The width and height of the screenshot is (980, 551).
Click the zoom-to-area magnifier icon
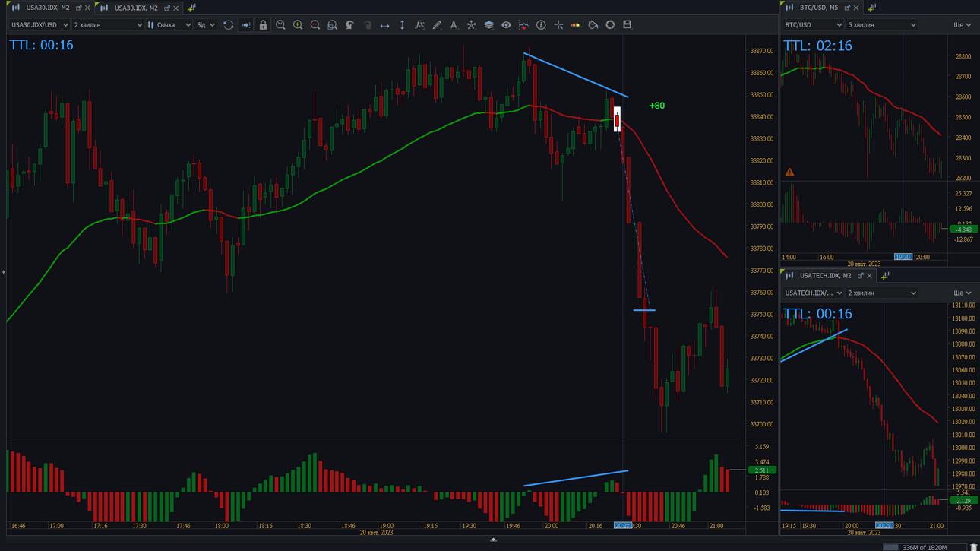[x=332, y=25]
